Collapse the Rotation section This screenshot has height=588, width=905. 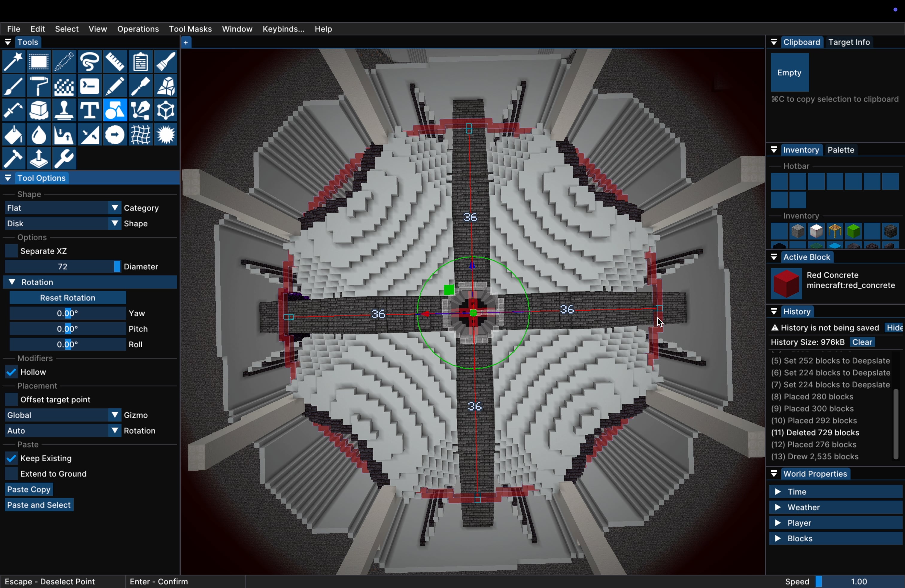(x=11, y=282)
